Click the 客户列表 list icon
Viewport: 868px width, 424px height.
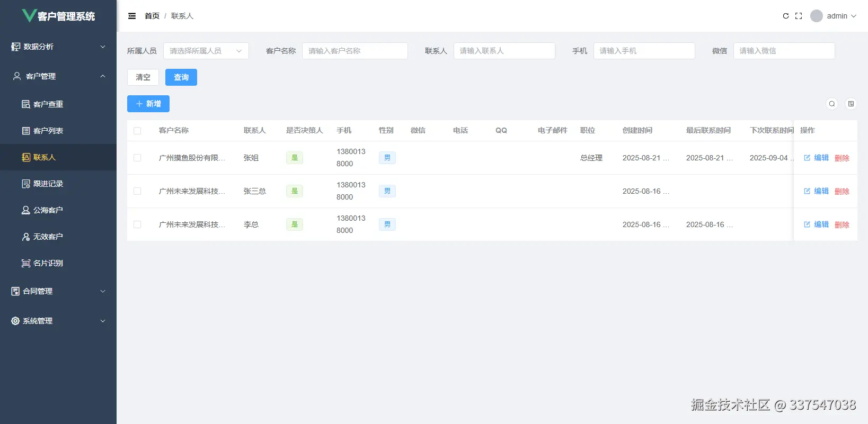click(x=25, y=131)
